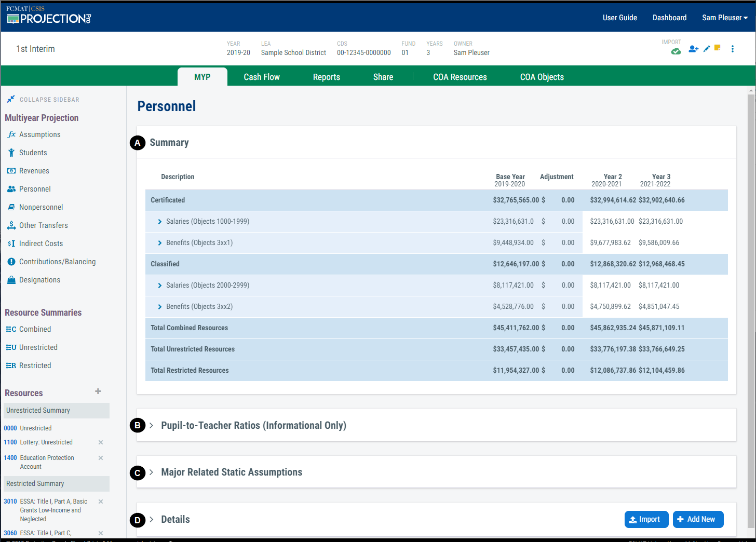Viewport: 756px width, 542px height.
Task: Click the Projection Pro logo
Action: click(49, 16)
